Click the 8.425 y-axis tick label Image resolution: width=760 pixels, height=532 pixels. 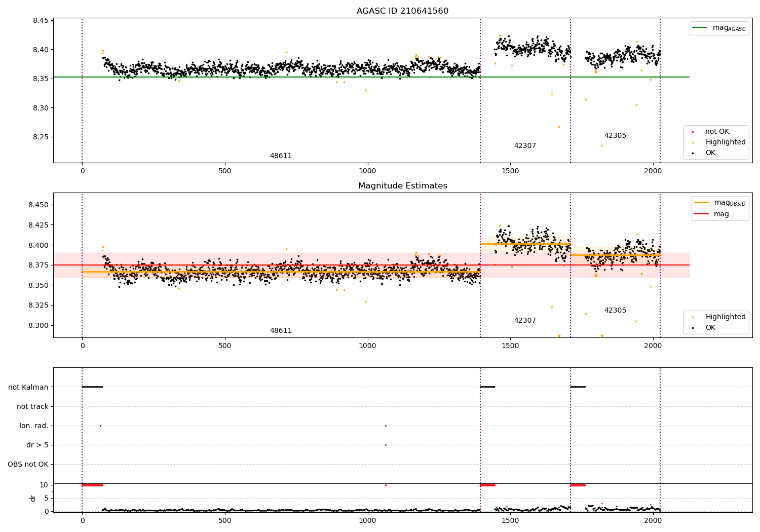[39, 225]
